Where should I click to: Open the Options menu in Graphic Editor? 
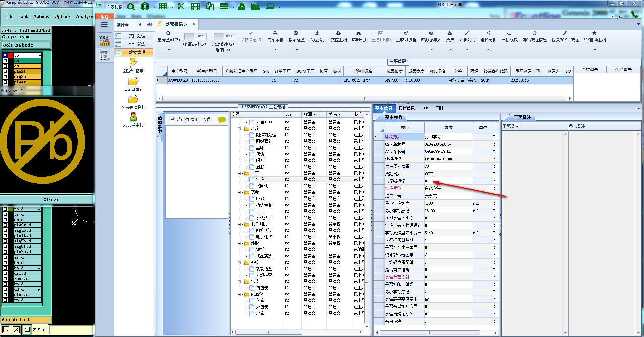pyautogui.click(x=62, y=16)
